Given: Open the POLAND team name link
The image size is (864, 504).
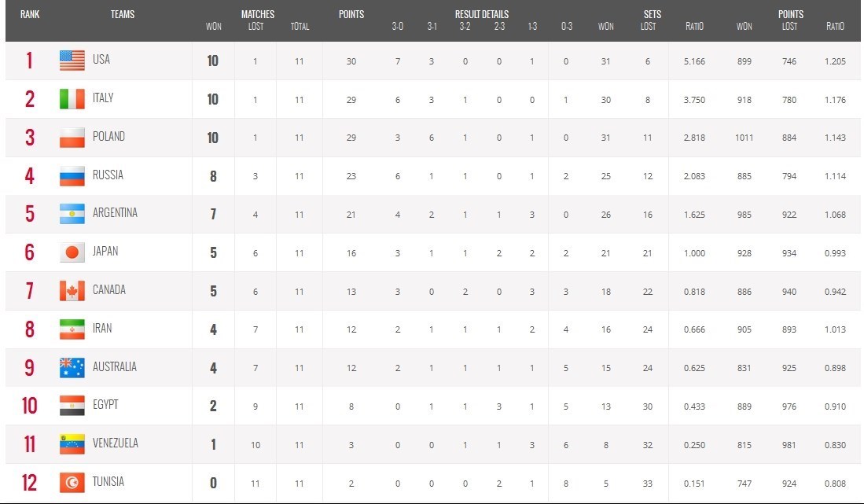Looking at the screenshot, I should pyautogui.click(x=108, y=136).
